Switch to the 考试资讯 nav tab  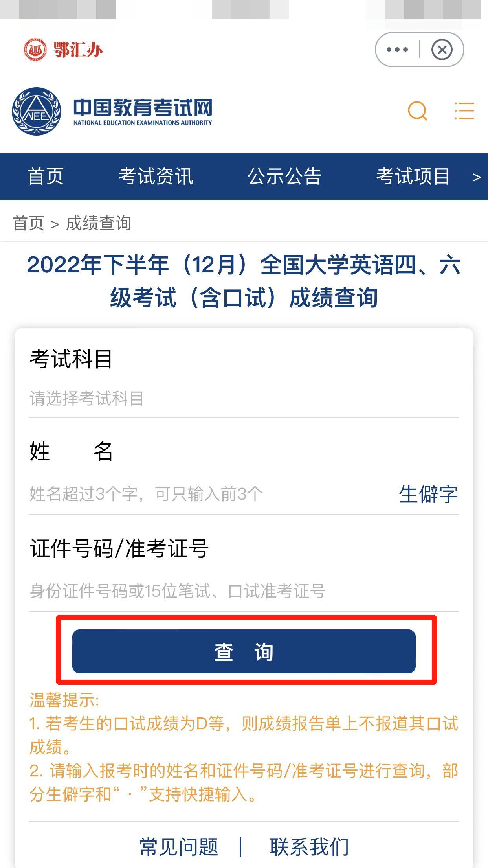tap(155, 177)
